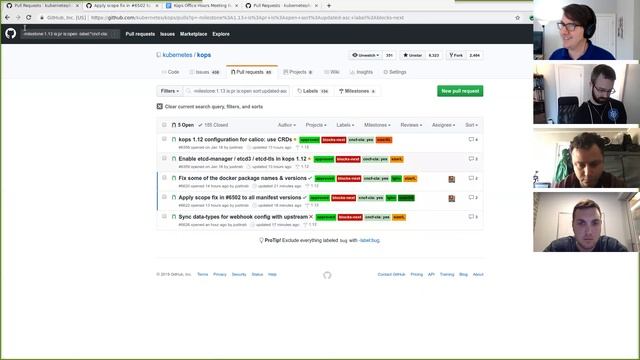Image resolution: width=640 pixels, height=360 pixels.
Task: Click red blocks-next label on calico PR
Action: coord(333,140)
